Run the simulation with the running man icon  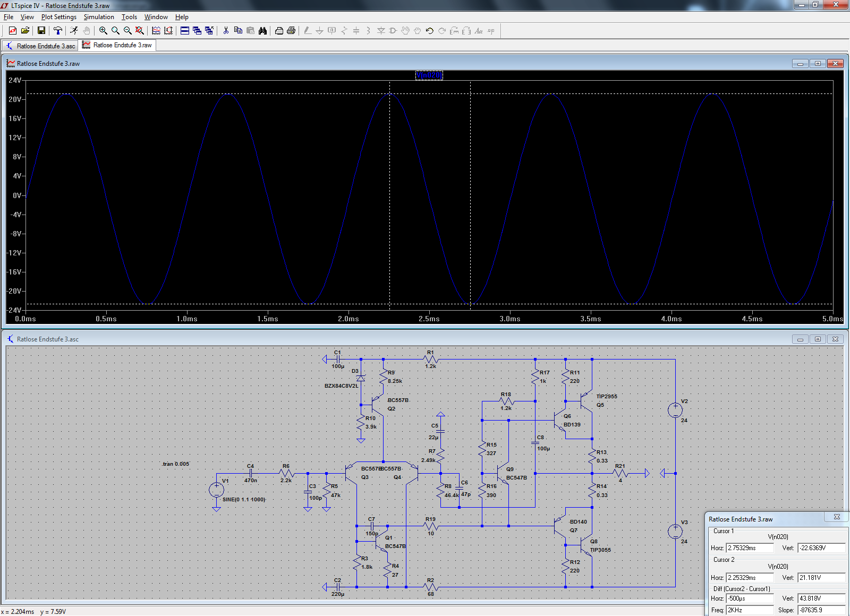click(74, 31)
